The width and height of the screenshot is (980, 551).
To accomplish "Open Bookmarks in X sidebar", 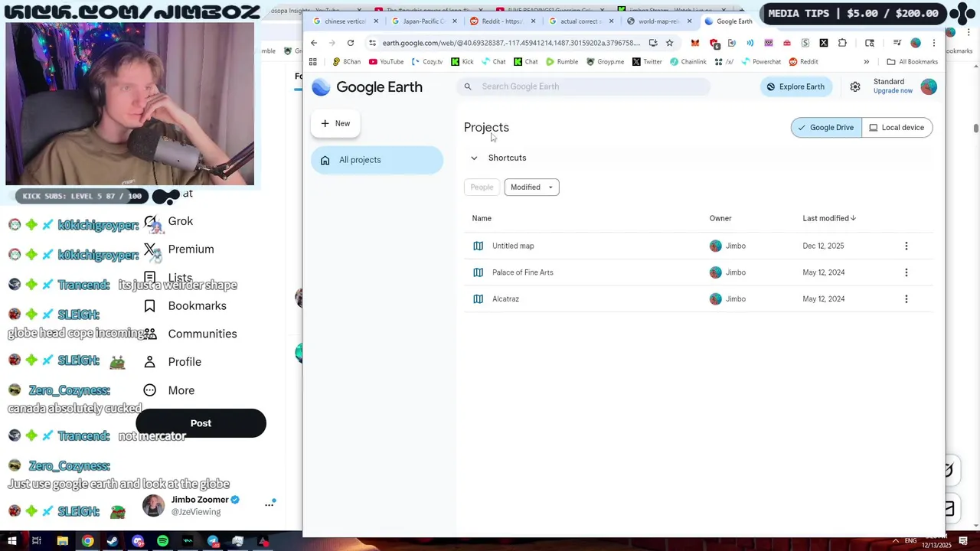I will pos(185,306).
